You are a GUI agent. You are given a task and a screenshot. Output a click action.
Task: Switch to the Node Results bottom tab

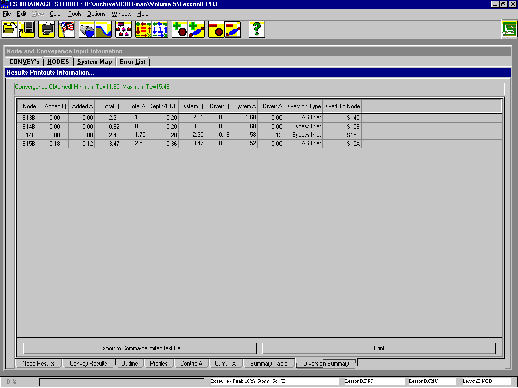38,363
